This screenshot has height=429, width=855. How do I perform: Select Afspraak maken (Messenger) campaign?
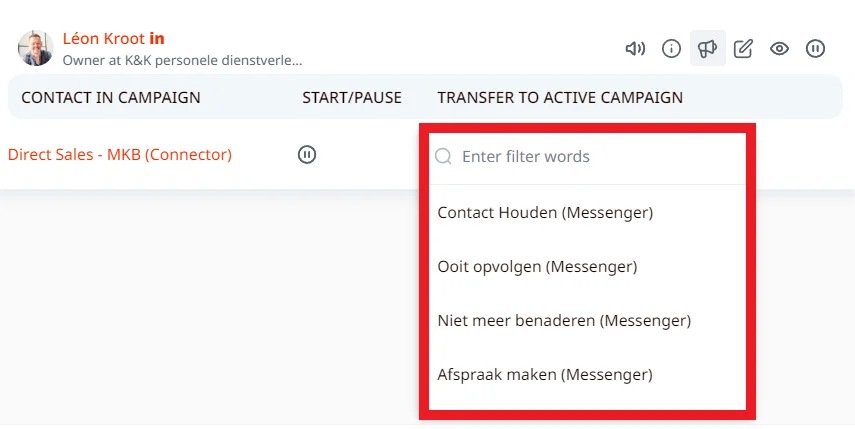545,374
